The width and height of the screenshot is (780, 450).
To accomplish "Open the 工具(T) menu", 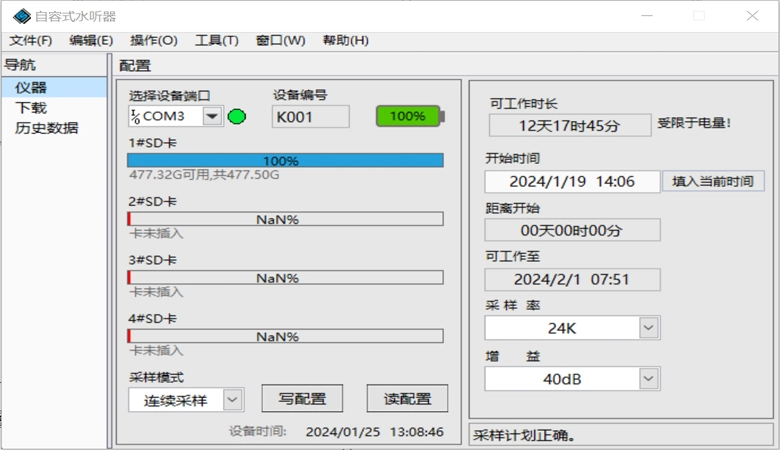I will click(216, 40).
